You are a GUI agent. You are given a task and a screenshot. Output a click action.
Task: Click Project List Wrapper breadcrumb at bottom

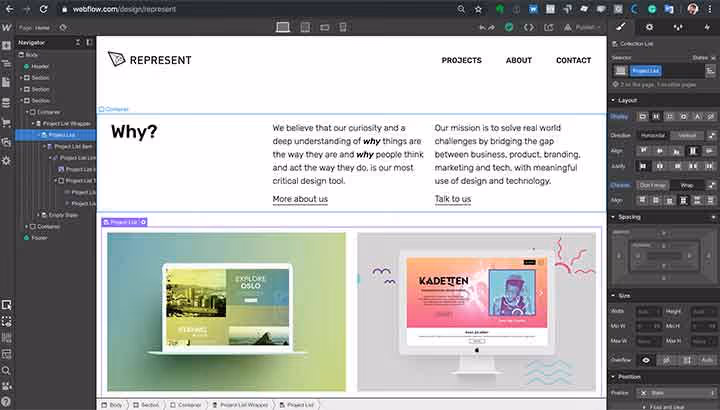pos(240,405)
